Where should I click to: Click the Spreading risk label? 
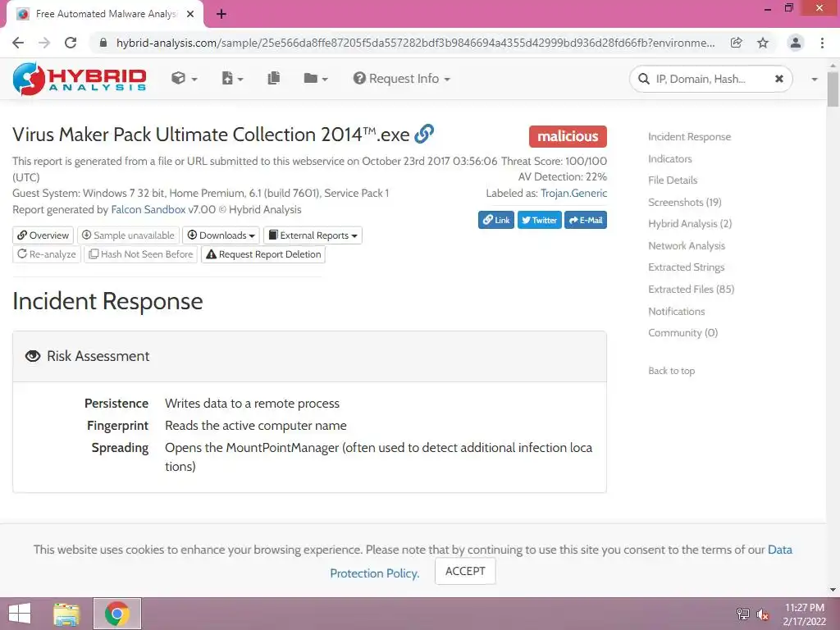coord(120,447)
